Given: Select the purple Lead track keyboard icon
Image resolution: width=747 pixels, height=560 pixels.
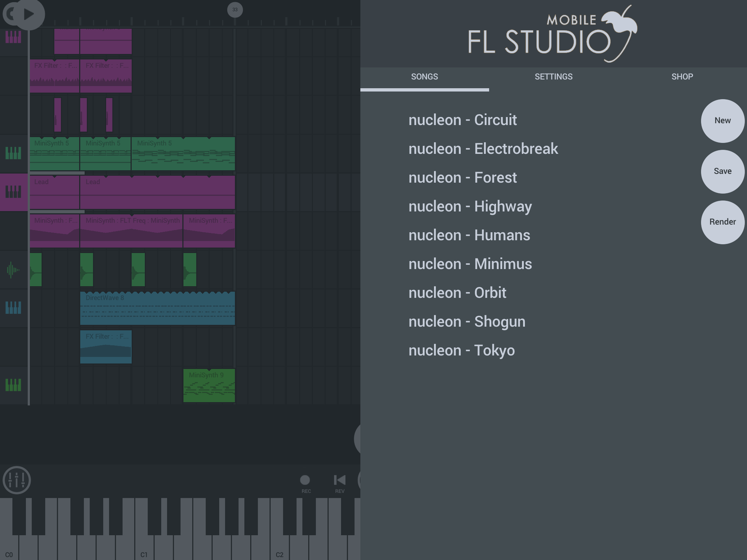Looking at the screenshot, I should coord(13,192).
